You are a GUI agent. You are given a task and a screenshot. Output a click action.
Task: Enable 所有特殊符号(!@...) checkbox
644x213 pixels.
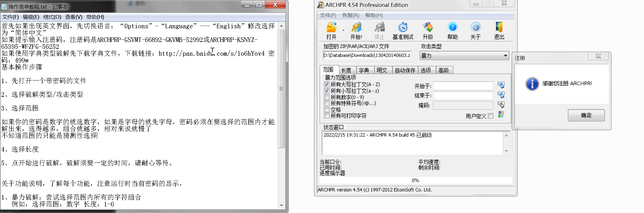(x=327, y=103)
